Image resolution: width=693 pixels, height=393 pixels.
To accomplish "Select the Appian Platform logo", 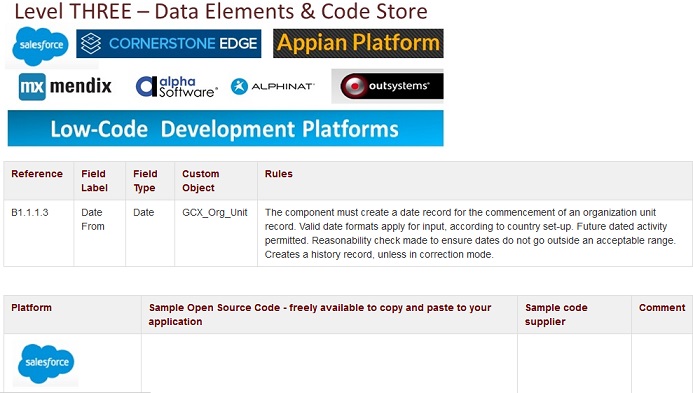I will coord(358,43).
